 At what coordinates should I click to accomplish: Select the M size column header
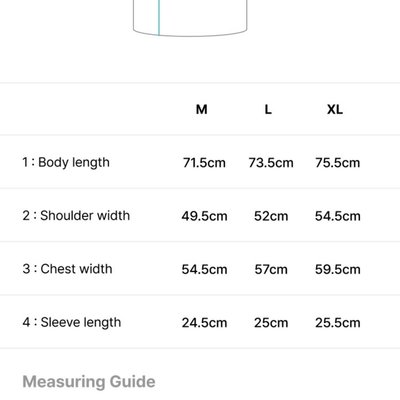click(x=202, y=109)
